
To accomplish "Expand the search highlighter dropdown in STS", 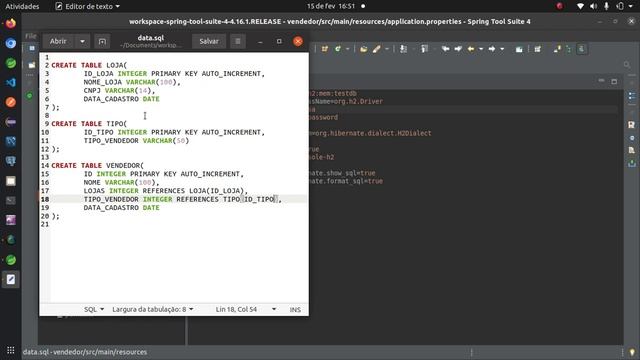I will click(387, 49).
